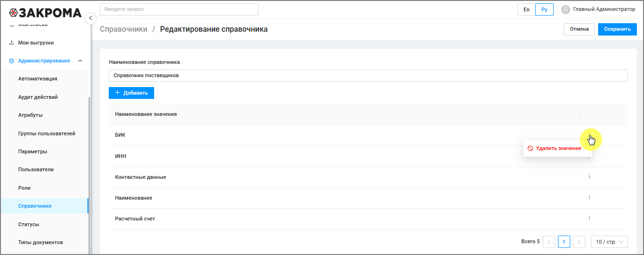Click the Наименование справочника input field
644x255 pixels.
(368, 76)
